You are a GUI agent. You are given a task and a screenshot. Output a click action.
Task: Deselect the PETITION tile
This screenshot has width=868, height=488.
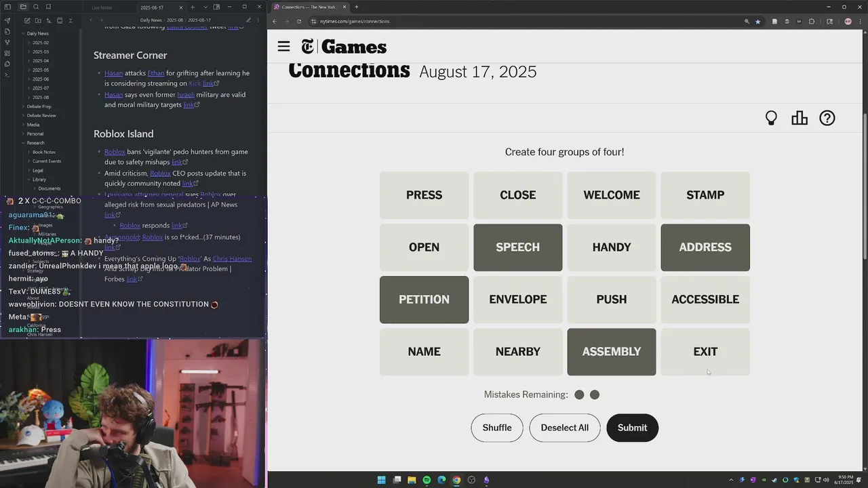pyautogui.click(x=424, y=300)
